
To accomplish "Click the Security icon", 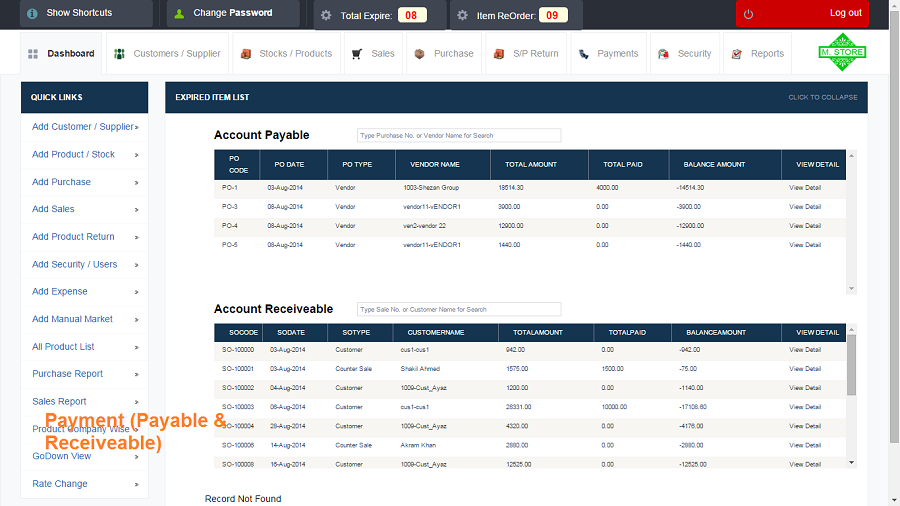I will pos(664,54).
